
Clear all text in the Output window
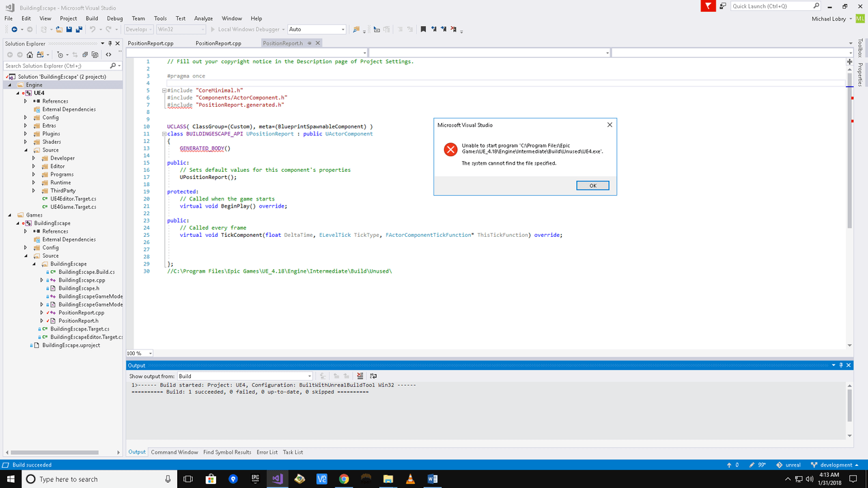(360, 375)
